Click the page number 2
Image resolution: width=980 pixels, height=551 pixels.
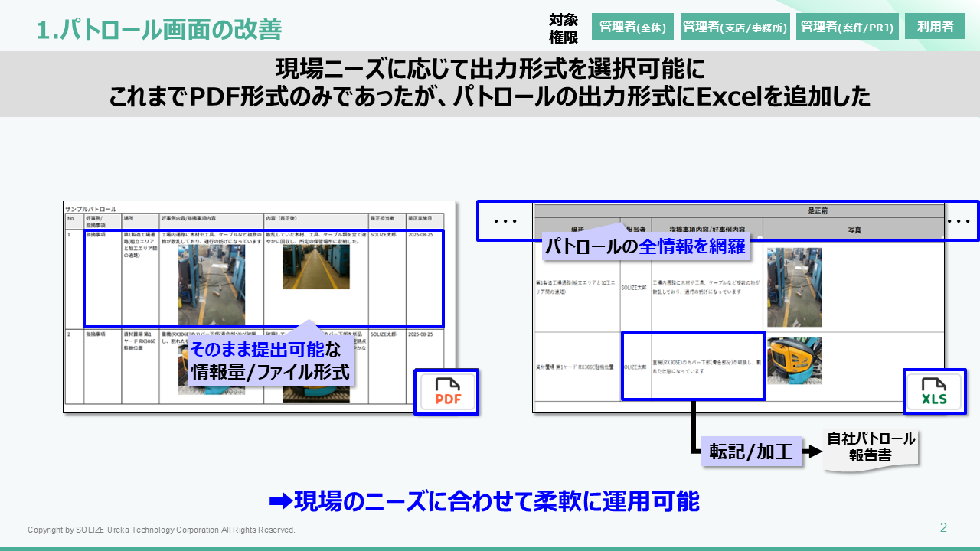coord(943,527)
